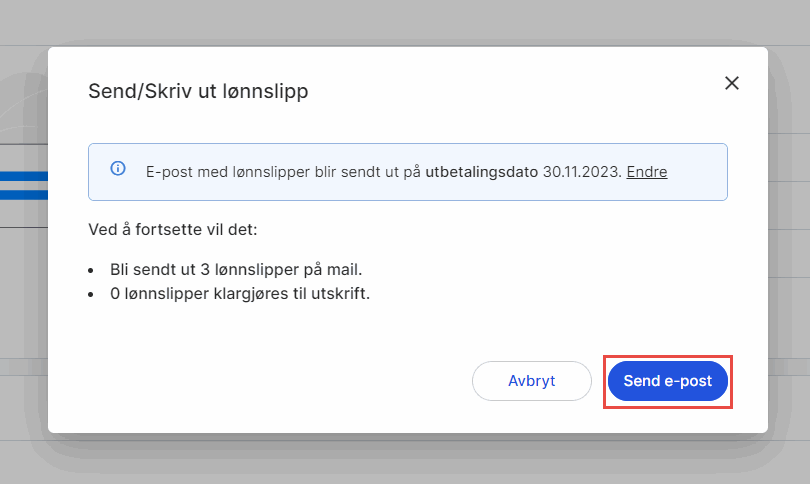Click the empty right end of the info banner

point(698,172)
